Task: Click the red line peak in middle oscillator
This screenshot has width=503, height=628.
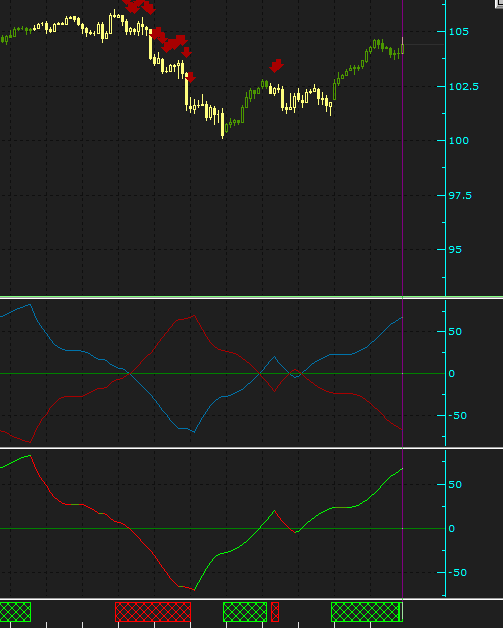Action: 194,316
